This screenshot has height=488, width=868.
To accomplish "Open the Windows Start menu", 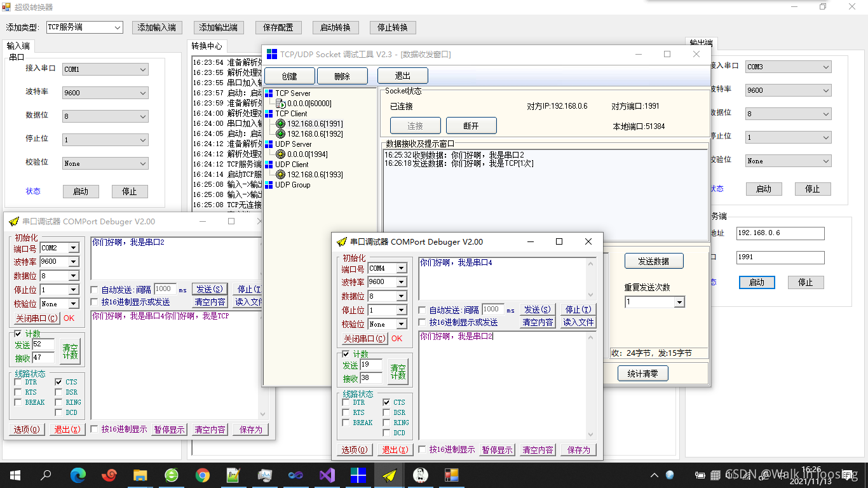I will click(15, 475).
